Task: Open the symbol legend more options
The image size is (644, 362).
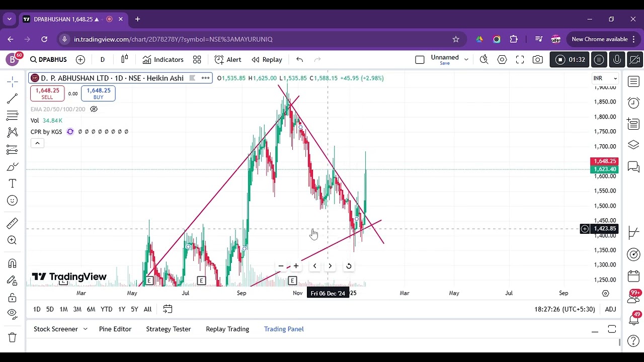Action: click(205, 78)
